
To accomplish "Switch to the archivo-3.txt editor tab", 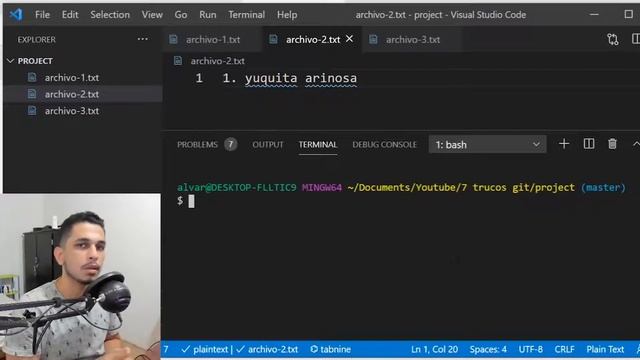I will coord(412,40).
